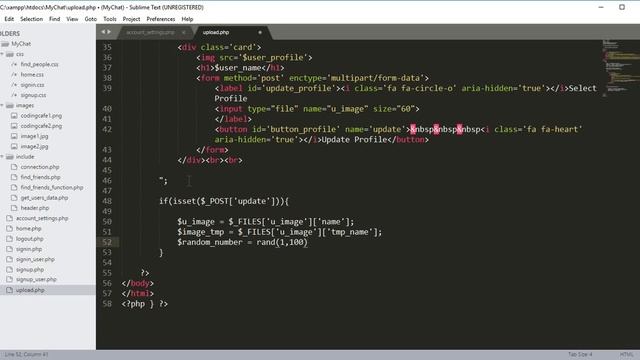The image size is (640, 360).
Task: Open signin.php in sidebar
Action: [29, 249]
